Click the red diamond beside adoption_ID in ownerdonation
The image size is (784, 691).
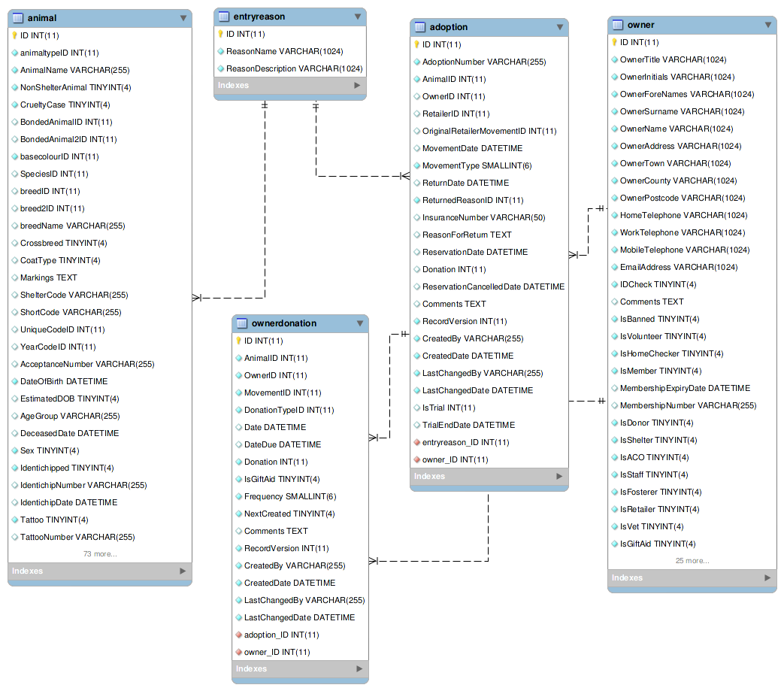tap(241, 635)
